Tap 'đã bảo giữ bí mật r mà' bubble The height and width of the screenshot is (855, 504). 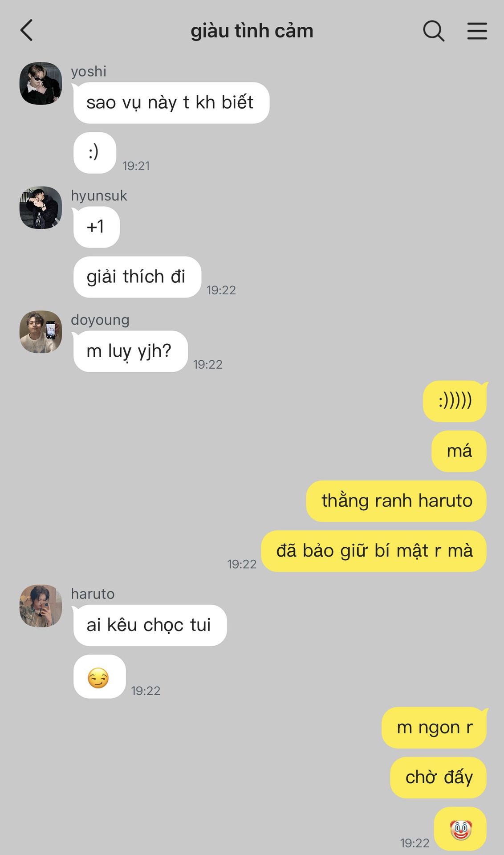click(x=374, y=551)
